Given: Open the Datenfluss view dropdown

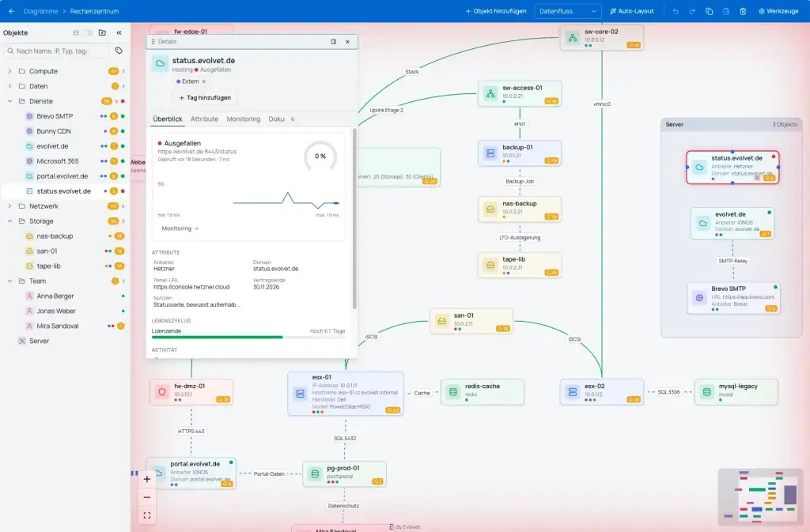Looking at the screenshot, I should click(567, 11).
